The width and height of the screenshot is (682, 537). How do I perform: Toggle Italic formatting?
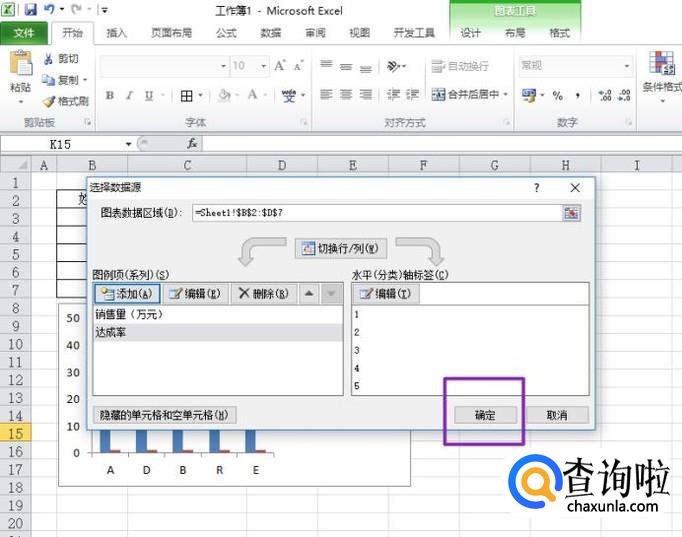129,96
